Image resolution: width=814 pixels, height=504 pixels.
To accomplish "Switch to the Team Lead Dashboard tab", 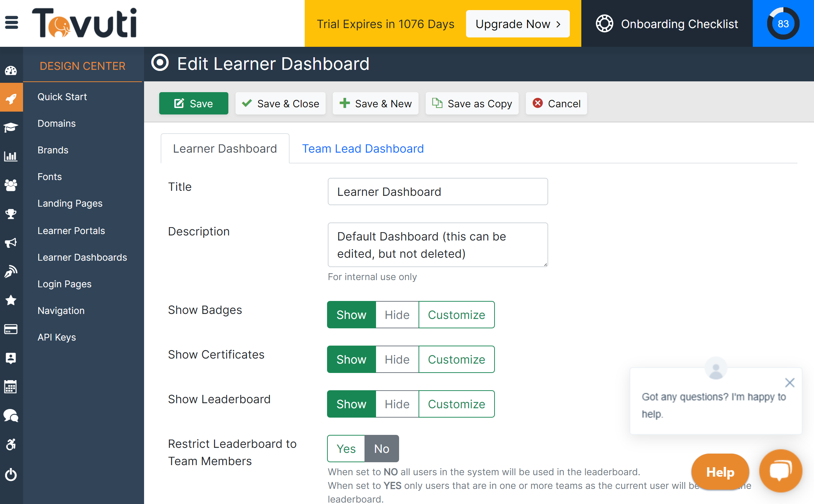I will point(363,148).
